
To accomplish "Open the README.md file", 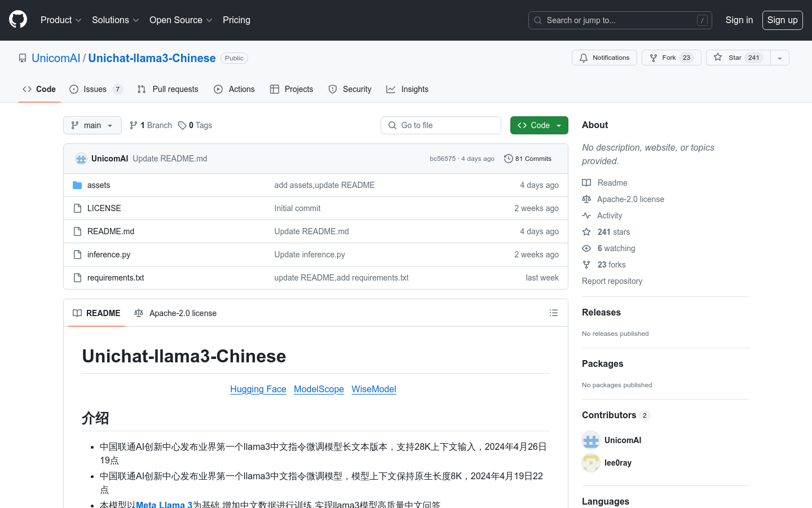I will pyautogui.click(x=111, y=231).
